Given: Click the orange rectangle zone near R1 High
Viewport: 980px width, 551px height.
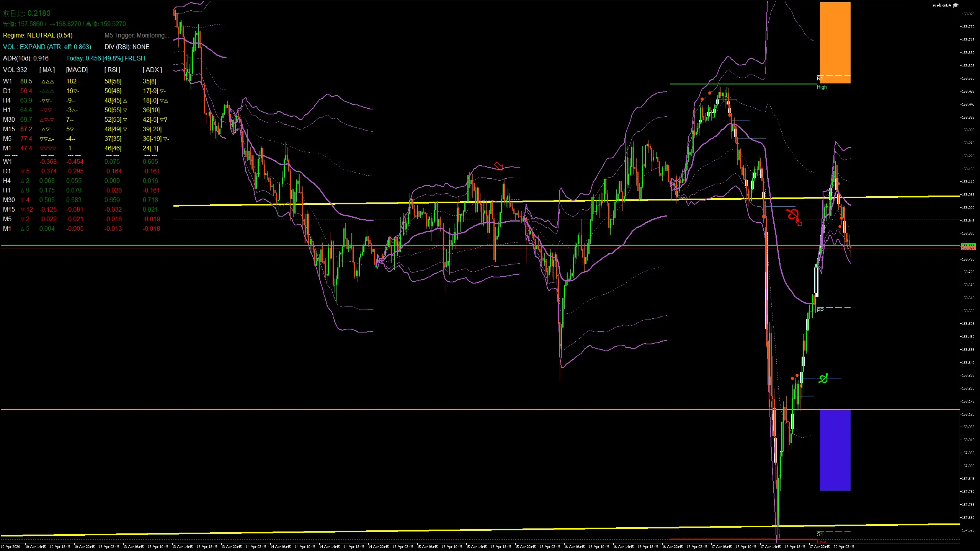Looking at the screenshot, I should point(835,42).
